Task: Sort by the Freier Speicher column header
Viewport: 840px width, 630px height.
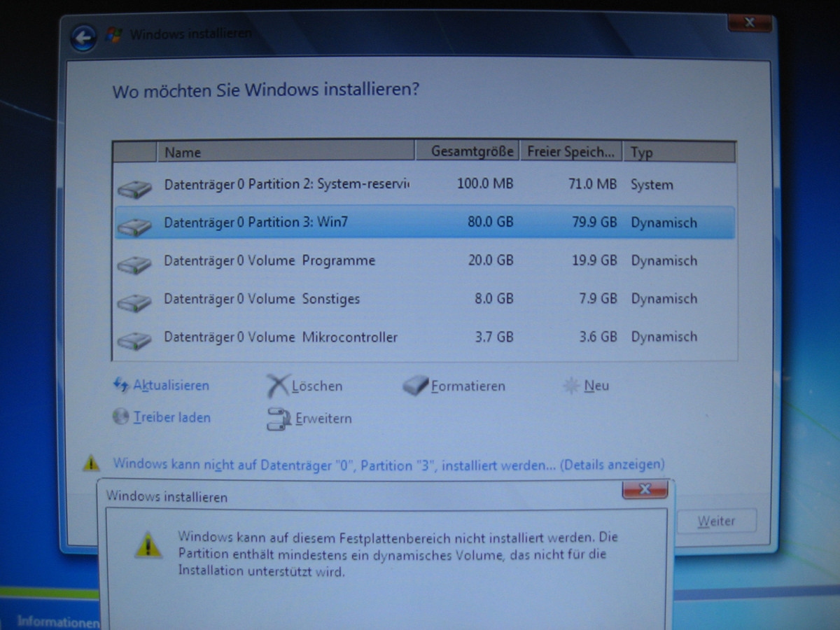Action: coord(572,151)
